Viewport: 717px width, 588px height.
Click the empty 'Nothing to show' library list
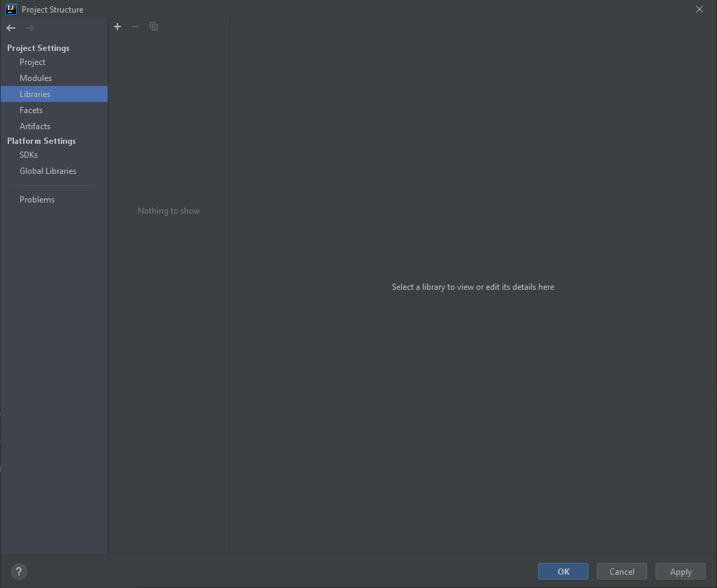coord(168,210)
